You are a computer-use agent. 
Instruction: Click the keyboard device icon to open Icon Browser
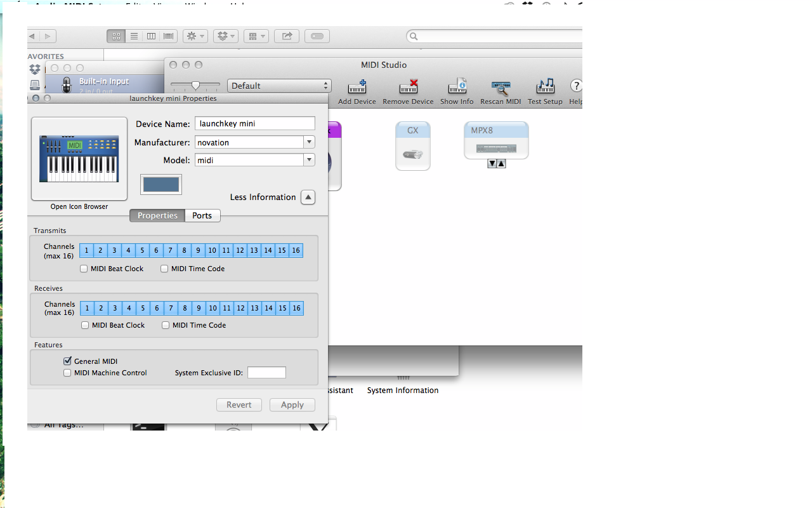tap(79, 159)
